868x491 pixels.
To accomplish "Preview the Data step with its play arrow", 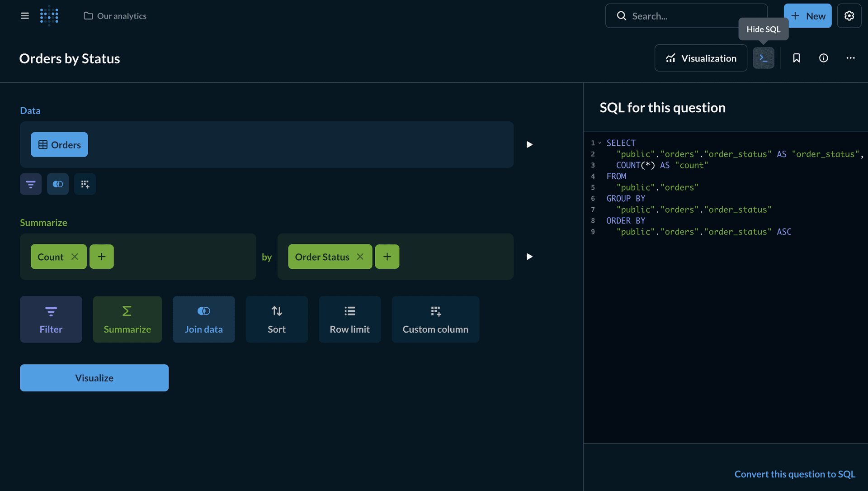I will [x=529, y=144].
